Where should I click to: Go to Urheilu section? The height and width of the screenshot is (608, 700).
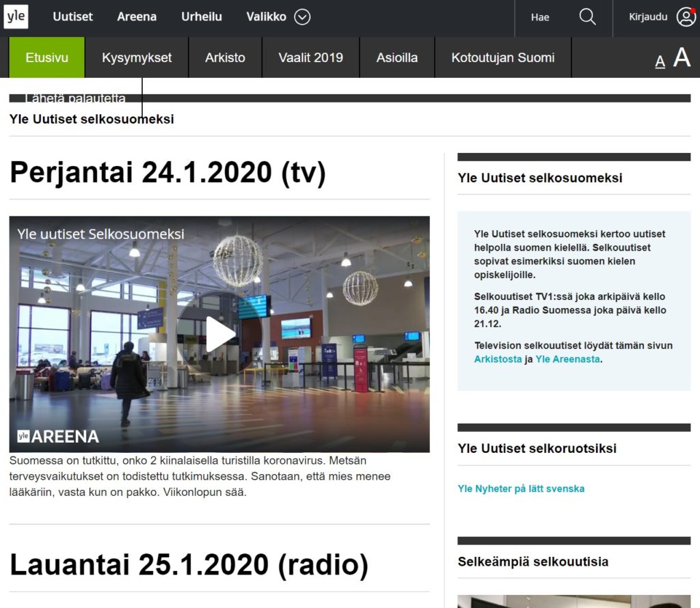click(x=202, y=17)
